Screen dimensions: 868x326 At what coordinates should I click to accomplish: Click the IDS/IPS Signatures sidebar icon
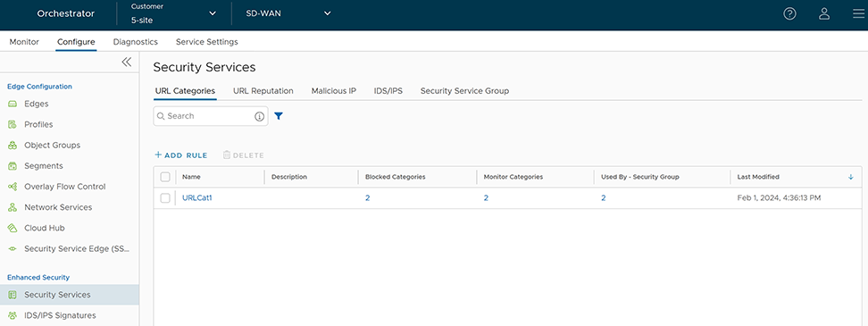[x=13, y=315]
